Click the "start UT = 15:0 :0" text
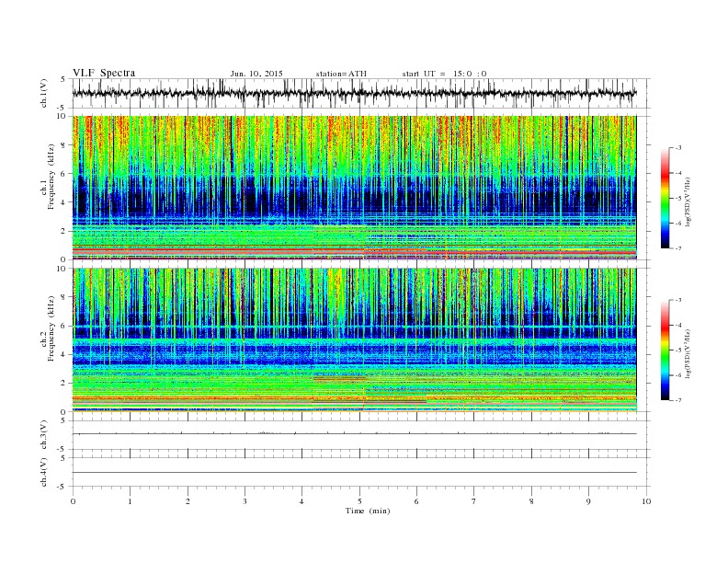This screenshot has width=728, height=563. pos(444,74)
